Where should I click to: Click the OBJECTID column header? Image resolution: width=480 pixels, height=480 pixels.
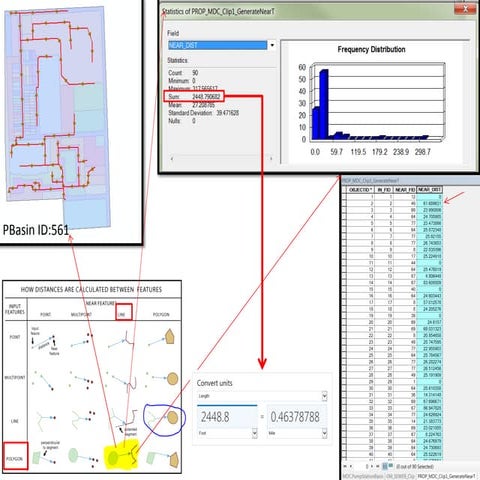[x=360, y=190]
